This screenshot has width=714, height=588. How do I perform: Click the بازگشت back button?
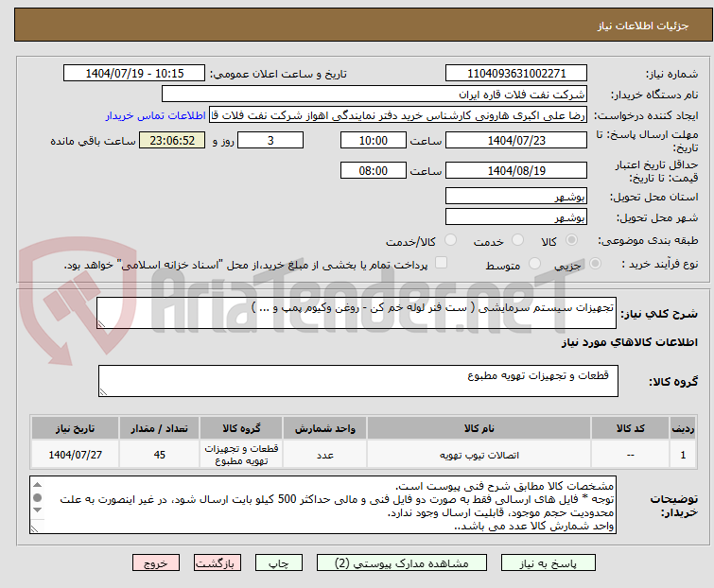pyautogui.click(x=218, y=562)
